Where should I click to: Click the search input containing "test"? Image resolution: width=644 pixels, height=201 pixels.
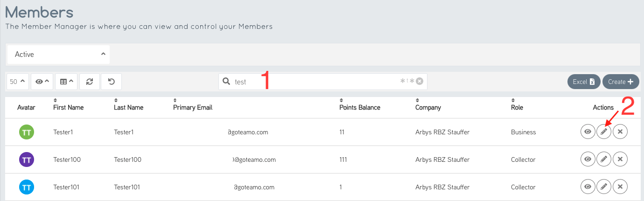313,82
